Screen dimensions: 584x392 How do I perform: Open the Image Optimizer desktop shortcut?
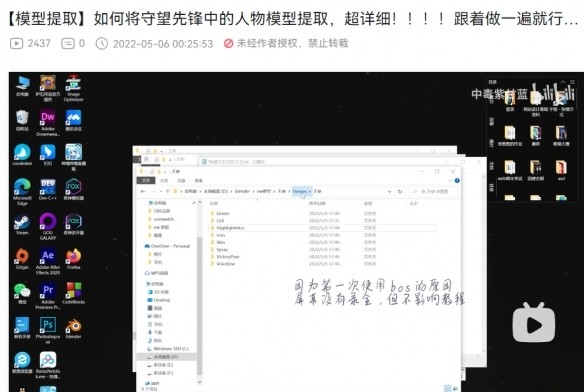tap(73, 88)
